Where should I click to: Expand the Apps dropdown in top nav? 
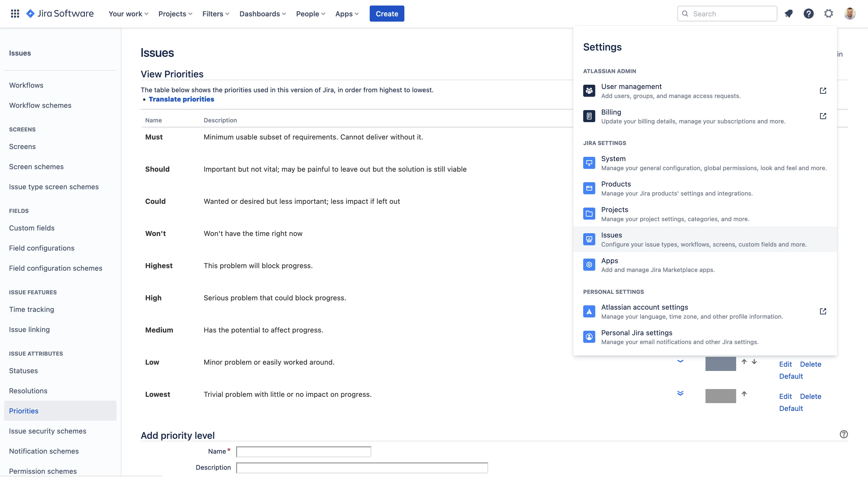pos(347,14)
